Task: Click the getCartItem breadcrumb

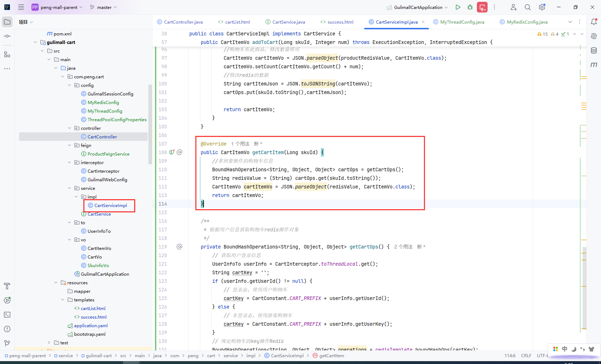Action: (328, 355)
